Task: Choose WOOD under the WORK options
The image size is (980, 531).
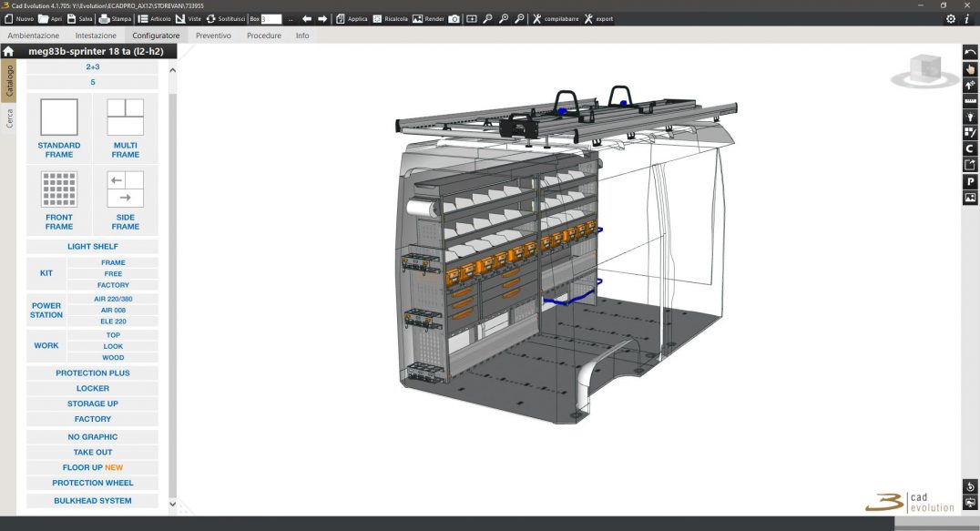Action: [112, 357]
